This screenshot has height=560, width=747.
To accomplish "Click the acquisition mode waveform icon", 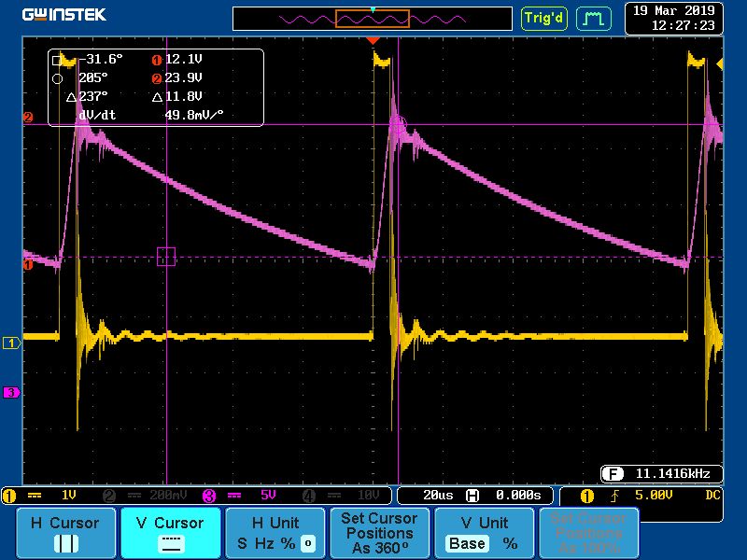I will (x=593, y=19).
